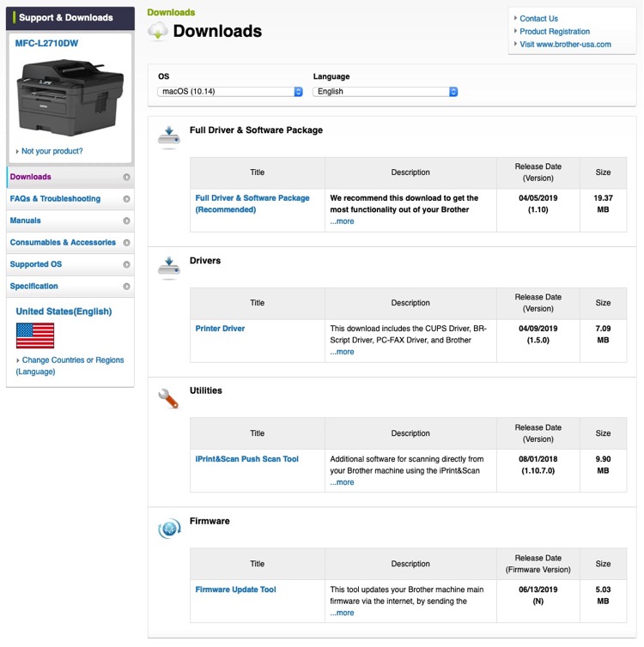The height and width of the screenshot is (647, 644).
Task: Click the MFC-L2710DW printer product image
Action: click(x=70, y=97)
